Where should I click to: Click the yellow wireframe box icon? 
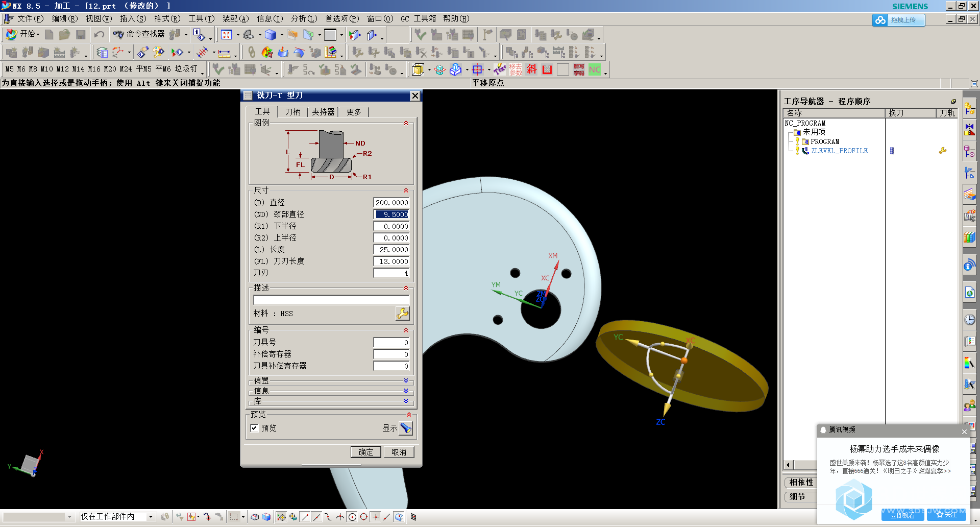tap(418, 69)
